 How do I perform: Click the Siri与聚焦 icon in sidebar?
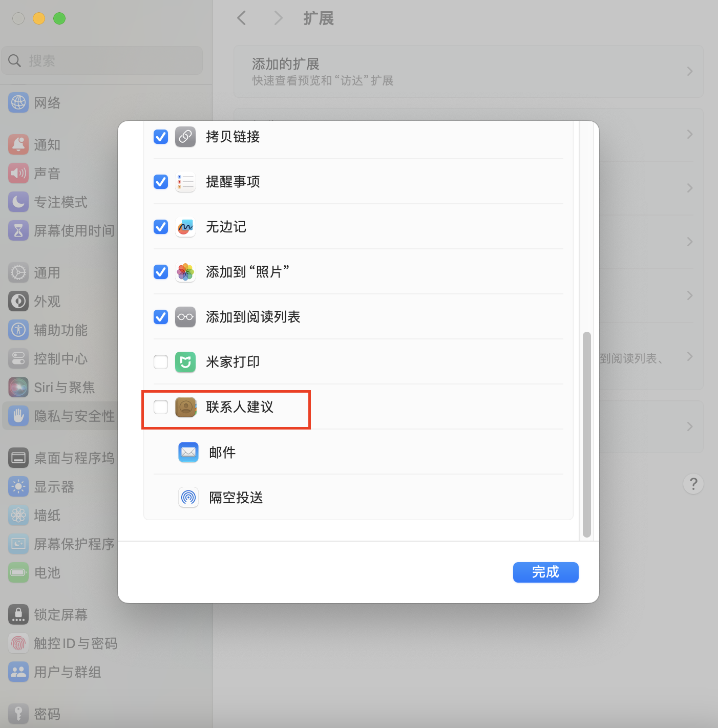[18, 387]
